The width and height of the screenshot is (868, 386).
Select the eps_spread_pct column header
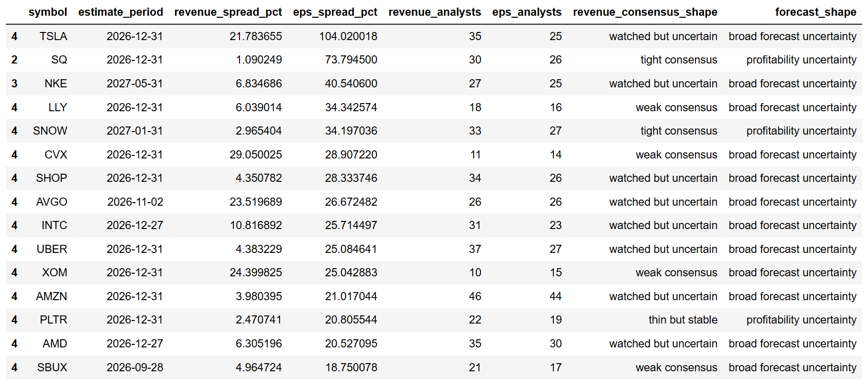click(x=335, y=12)
